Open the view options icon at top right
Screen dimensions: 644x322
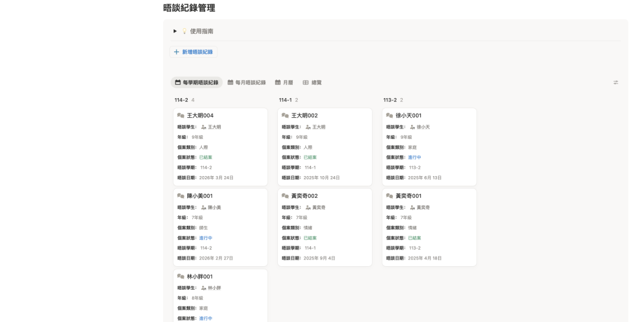(615, 82)
